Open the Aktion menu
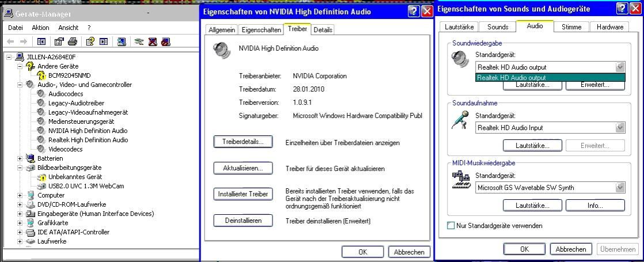The width and height of the screenshot is (644, 262). 40,28
